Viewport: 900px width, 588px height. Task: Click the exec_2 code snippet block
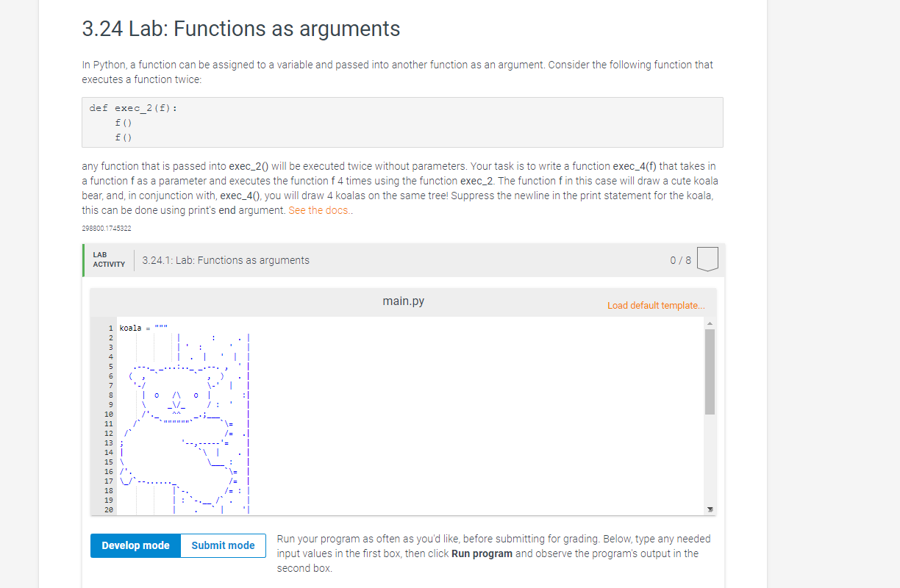[402, 122]
